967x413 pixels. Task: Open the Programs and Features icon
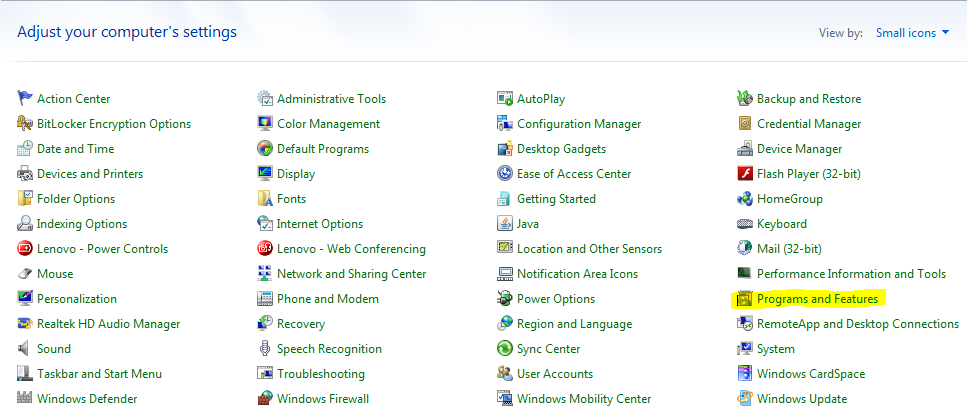click(x=745, y=298)
